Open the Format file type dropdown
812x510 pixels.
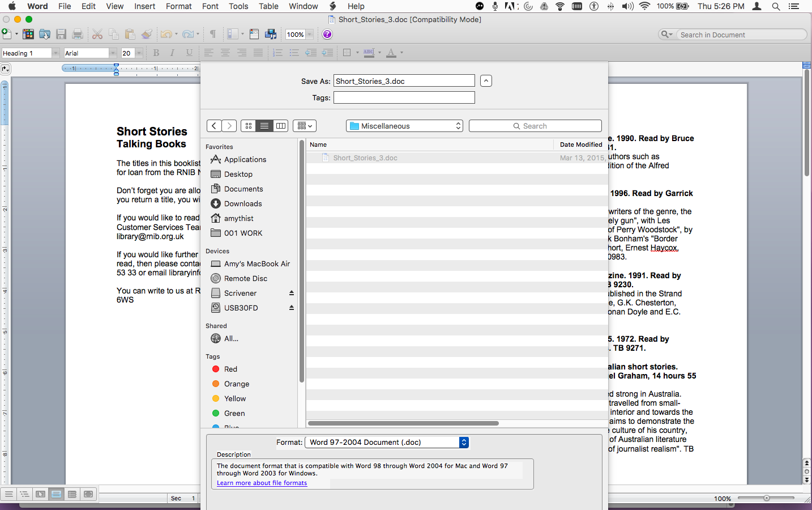pos(387,442)
